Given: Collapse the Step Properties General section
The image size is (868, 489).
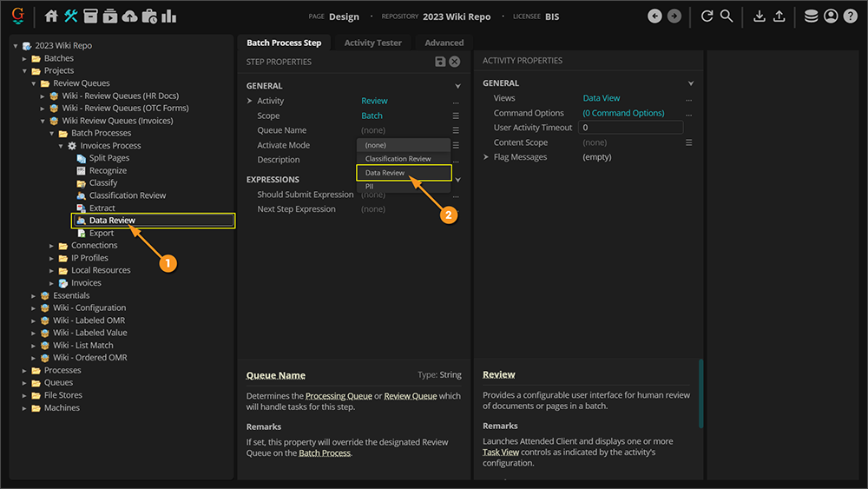Looking at the screenshot, I should [457, 86].
